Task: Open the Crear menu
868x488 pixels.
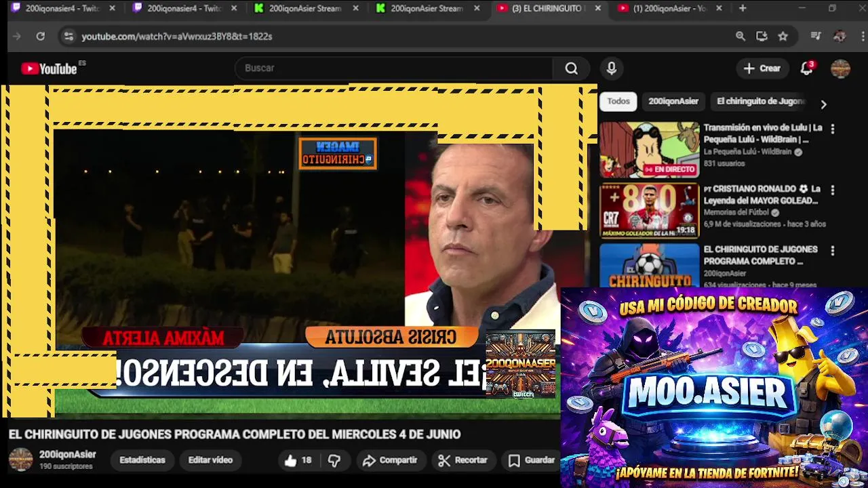Action: pos(762,68)
